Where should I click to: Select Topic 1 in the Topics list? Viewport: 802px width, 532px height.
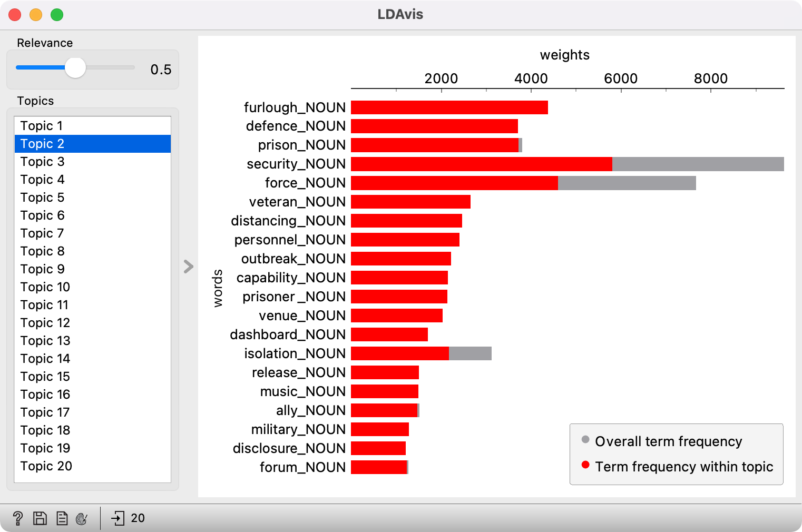[42, 126]
